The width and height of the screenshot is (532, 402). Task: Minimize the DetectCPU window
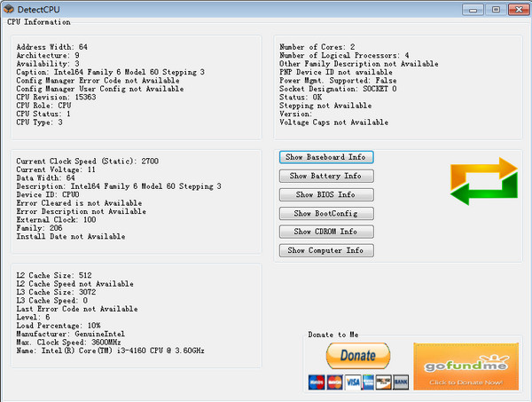click(474, 9)
